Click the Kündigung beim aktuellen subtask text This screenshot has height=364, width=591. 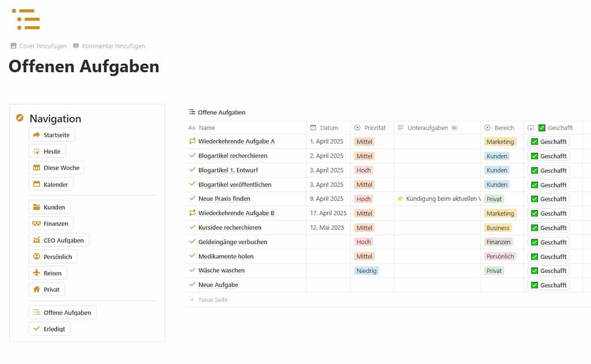coord(443,198)
